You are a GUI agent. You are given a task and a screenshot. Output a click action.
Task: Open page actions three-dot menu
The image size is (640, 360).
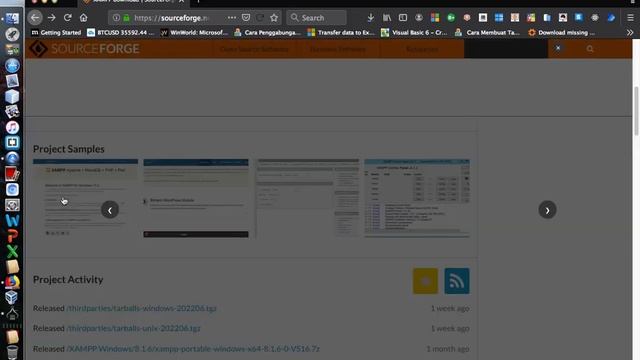pyautogui.click(x=232, y=18)
